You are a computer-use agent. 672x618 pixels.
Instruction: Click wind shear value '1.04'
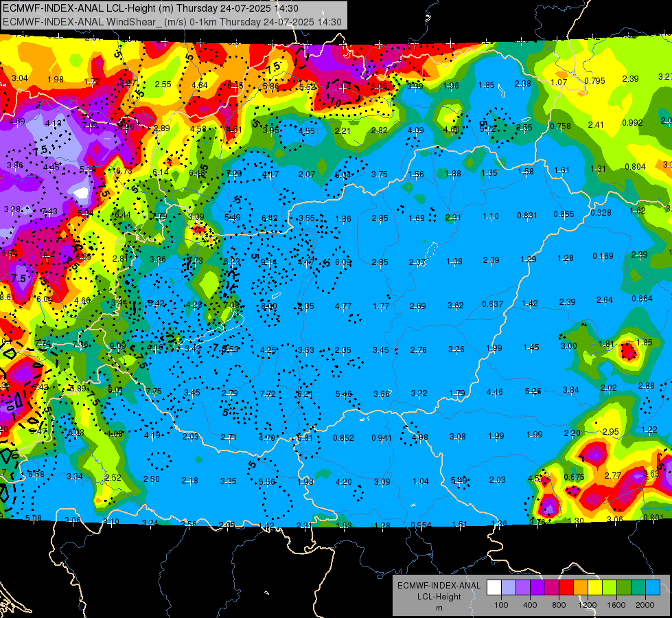pyautogui.click(x=420, y=481)
